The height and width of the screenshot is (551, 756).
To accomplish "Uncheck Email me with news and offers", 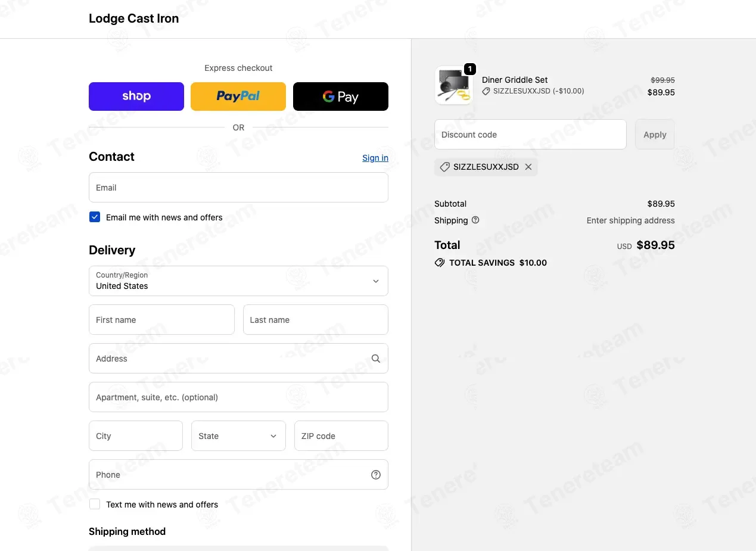I will pyautogui.click(x=95, y=217).
